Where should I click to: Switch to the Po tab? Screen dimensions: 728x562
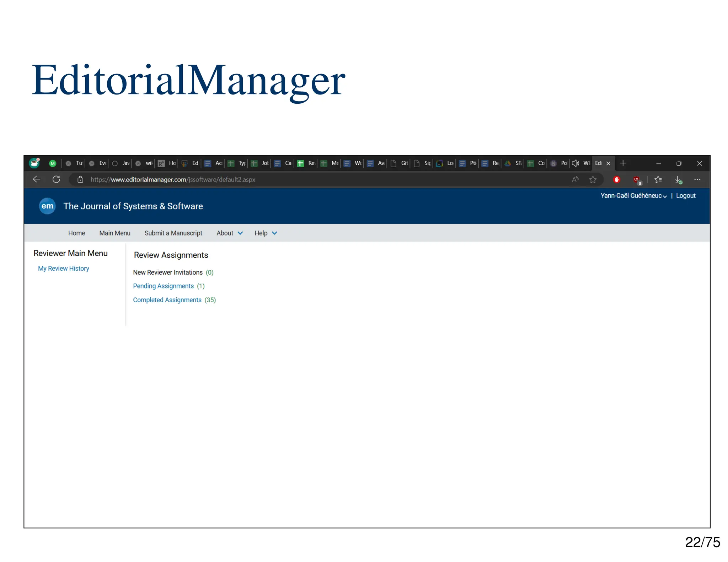pyautogui.click(x=559, y=163)
